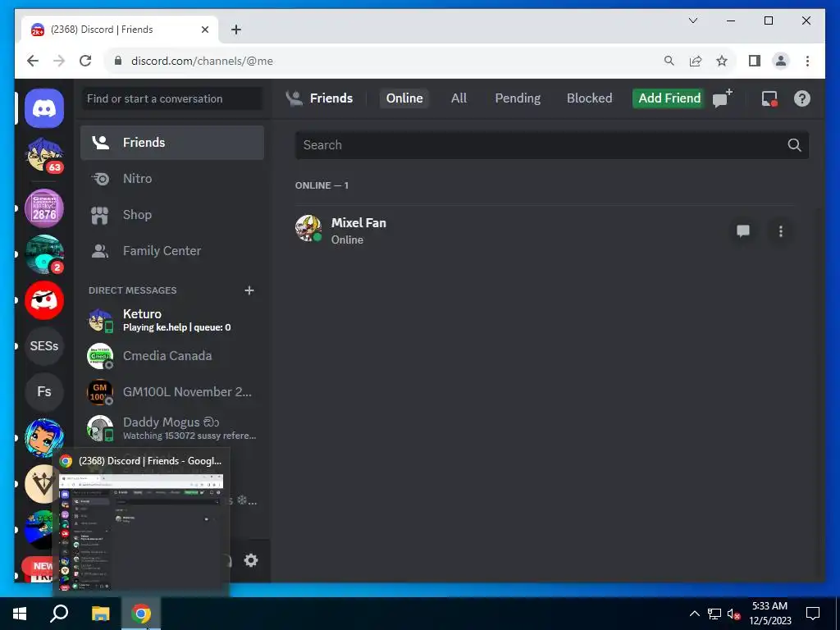Click Chrome icon in taskbar
840x630 pixels.
point(141,614)
